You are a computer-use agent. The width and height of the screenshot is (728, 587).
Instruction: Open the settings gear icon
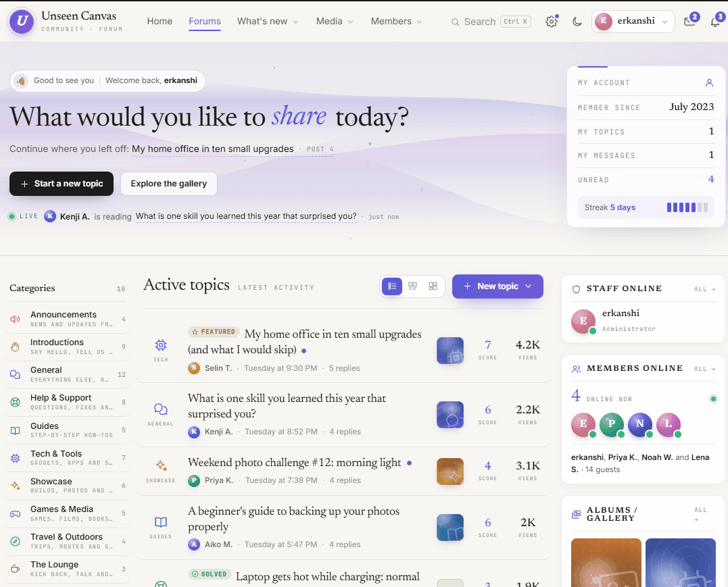551,22
